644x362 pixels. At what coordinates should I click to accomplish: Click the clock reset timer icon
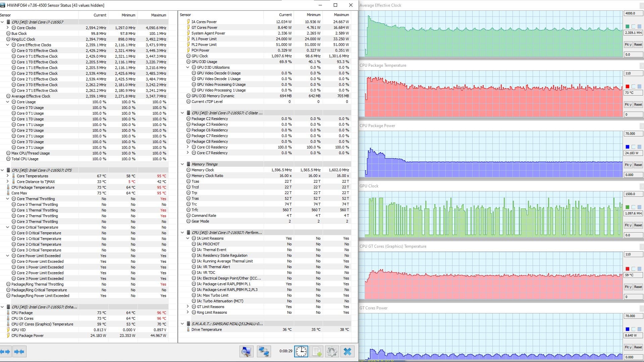[301, 351]
